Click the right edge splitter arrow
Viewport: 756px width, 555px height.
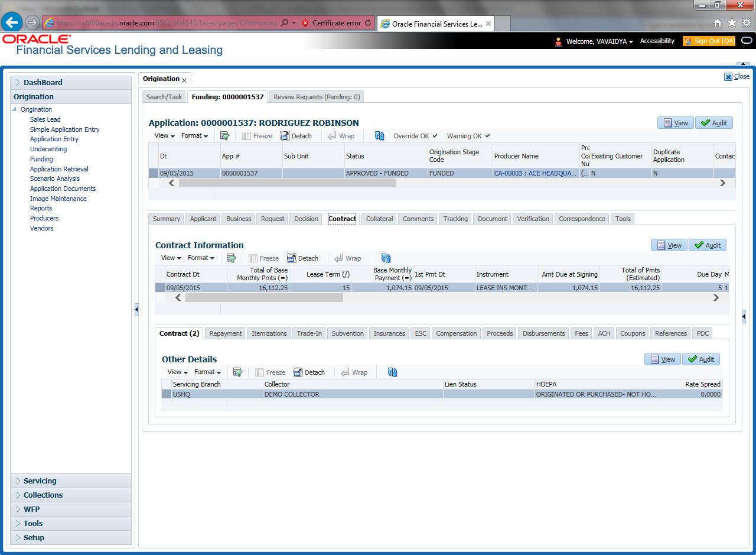[x=744, y=317]
